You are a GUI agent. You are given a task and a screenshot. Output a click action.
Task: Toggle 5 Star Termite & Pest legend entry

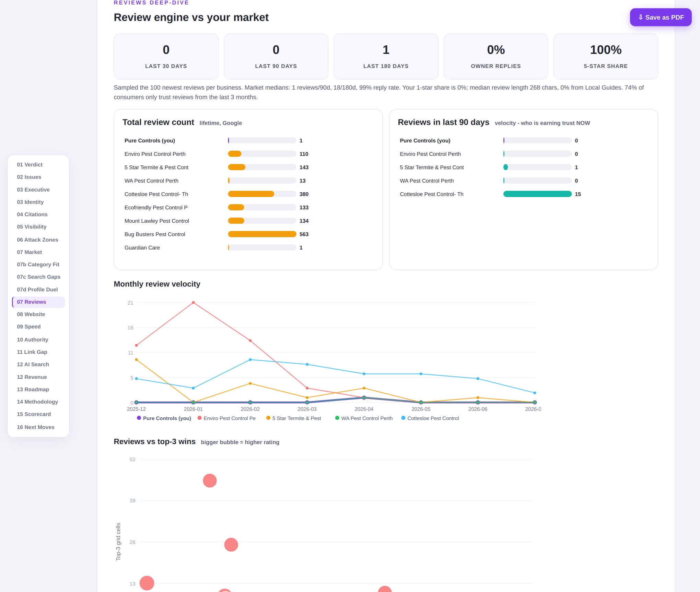(x=294, y=418)
